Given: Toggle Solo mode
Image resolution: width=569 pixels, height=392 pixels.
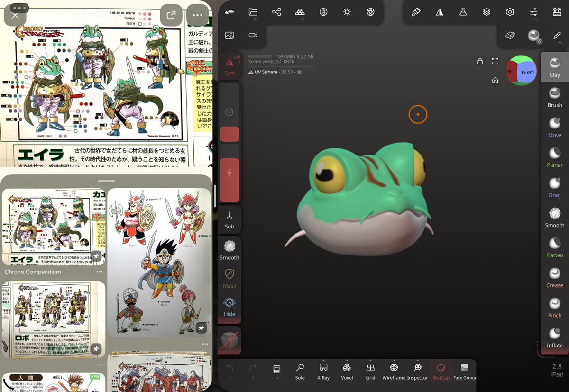Looking at the screenshot, I should [x=300, y=372].
